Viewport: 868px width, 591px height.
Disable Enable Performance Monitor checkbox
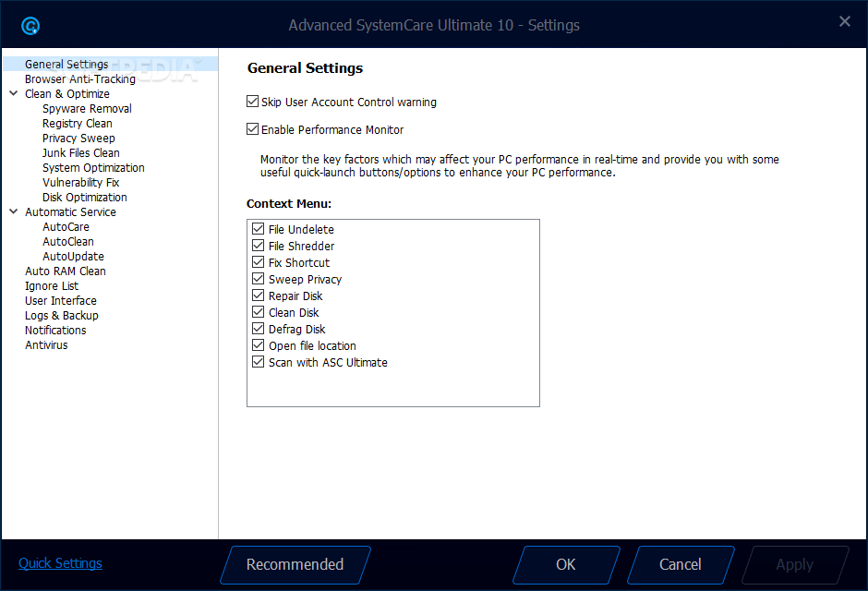pos(252,129)
